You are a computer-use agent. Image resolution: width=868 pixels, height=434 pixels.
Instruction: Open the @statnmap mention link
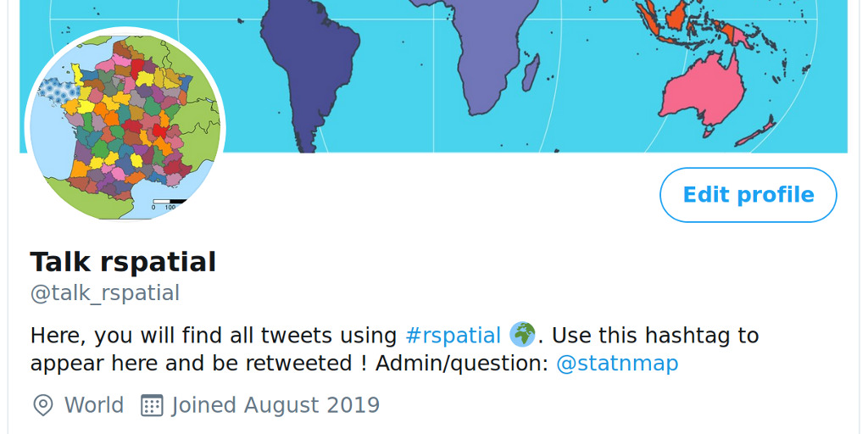(x=616, y=364)
